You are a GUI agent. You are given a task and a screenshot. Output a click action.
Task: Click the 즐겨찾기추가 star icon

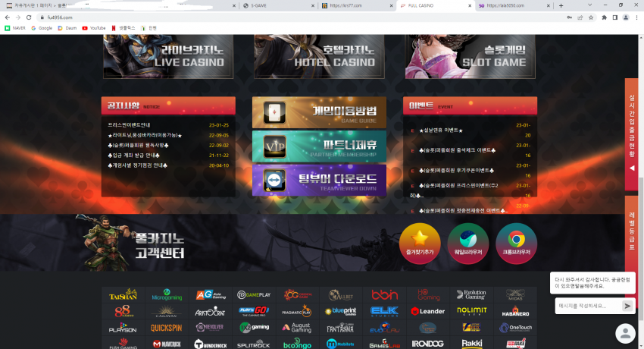point(420,244)
